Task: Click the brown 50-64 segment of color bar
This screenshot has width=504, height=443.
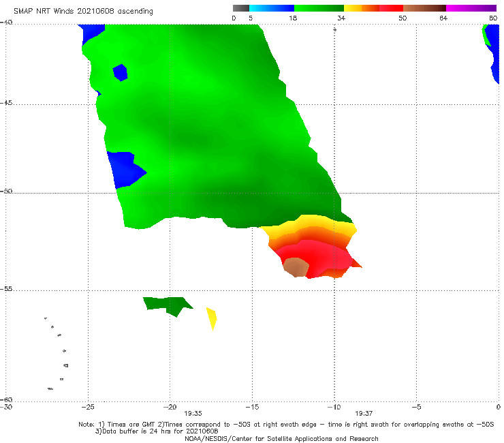Action: click(x=424, y=8)
